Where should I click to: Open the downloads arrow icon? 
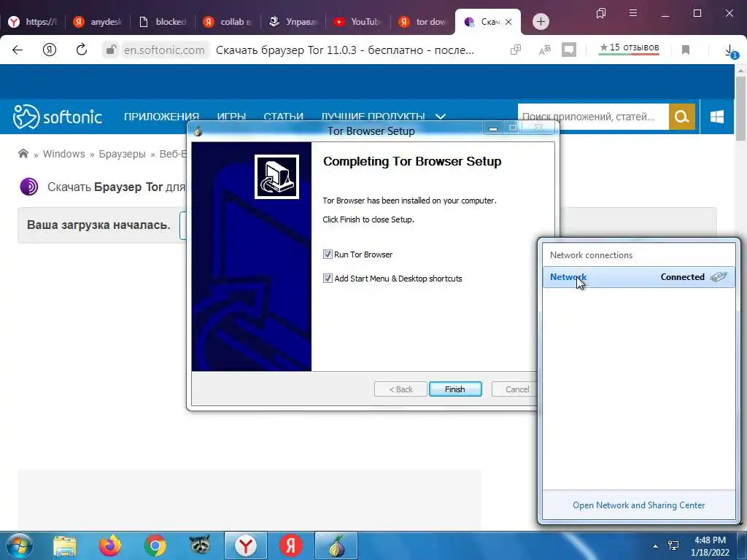(729, 50)
